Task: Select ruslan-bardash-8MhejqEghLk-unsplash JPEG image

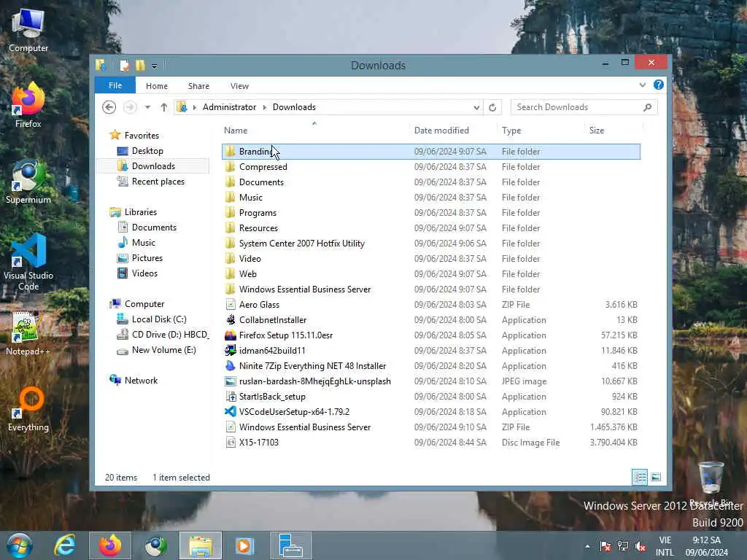Action: pos(431,381)
